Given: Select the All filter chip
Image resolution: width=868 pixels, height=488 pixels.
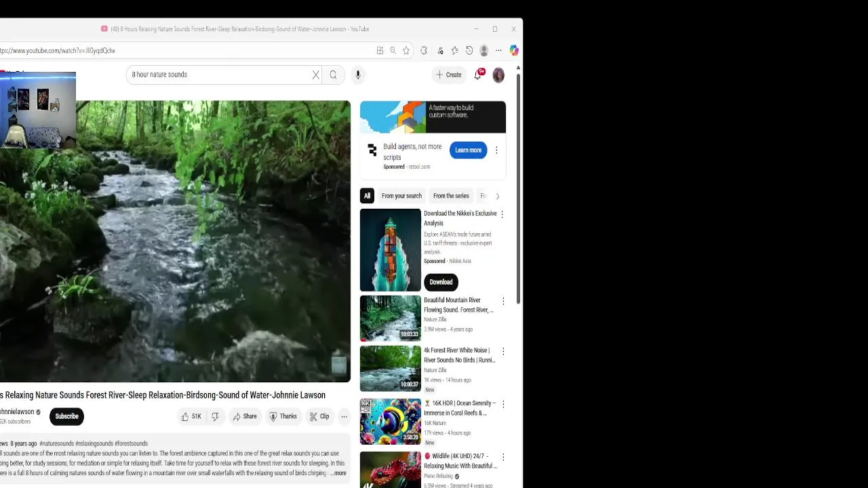Looking at the screenshot, I should coord(367,196).
